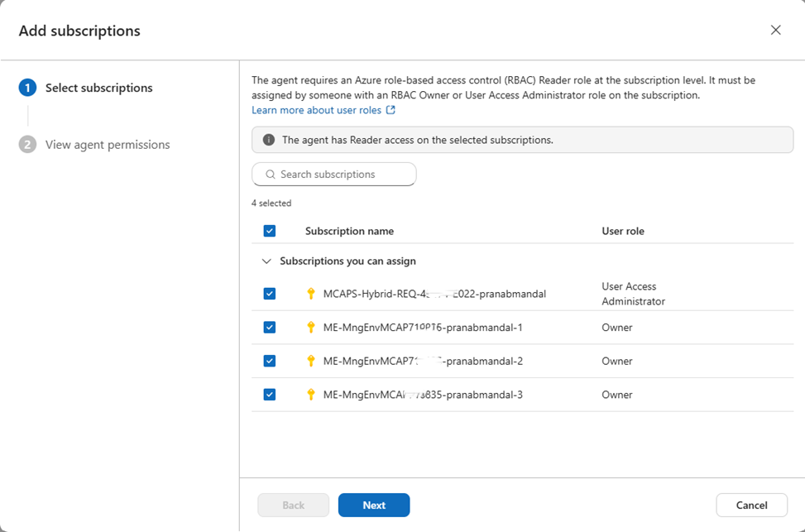Close the Add subscriptions dialog
The width and height of the screenshot is (805, 532).
pos(775,30)
